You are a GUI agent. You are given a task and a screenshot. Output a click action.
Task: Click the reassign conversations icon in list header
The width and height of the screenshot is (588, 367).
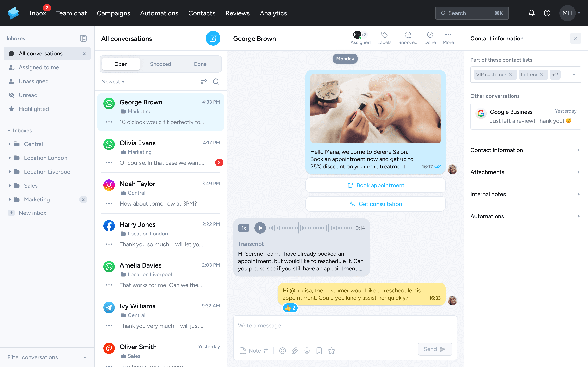point(204,81)
